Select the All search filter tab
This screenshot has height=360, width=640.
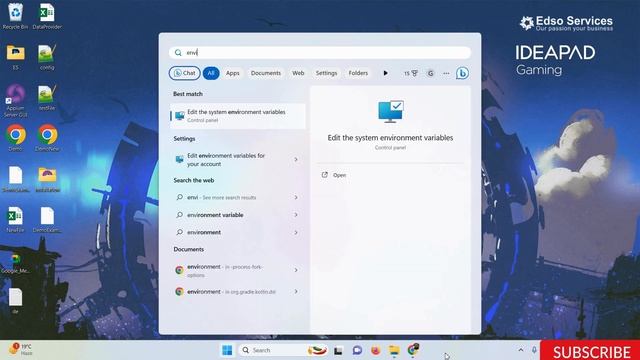coord(211,73)
